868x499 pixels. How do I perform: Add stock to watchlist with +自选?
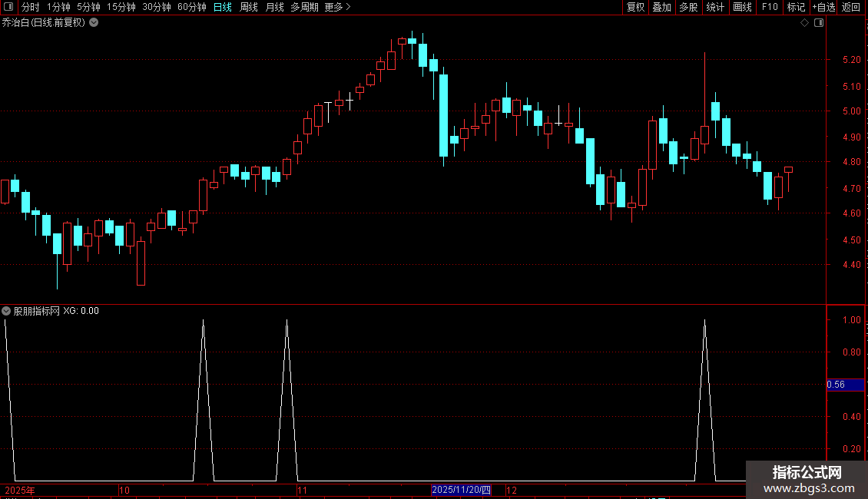(x=823, y=7)
